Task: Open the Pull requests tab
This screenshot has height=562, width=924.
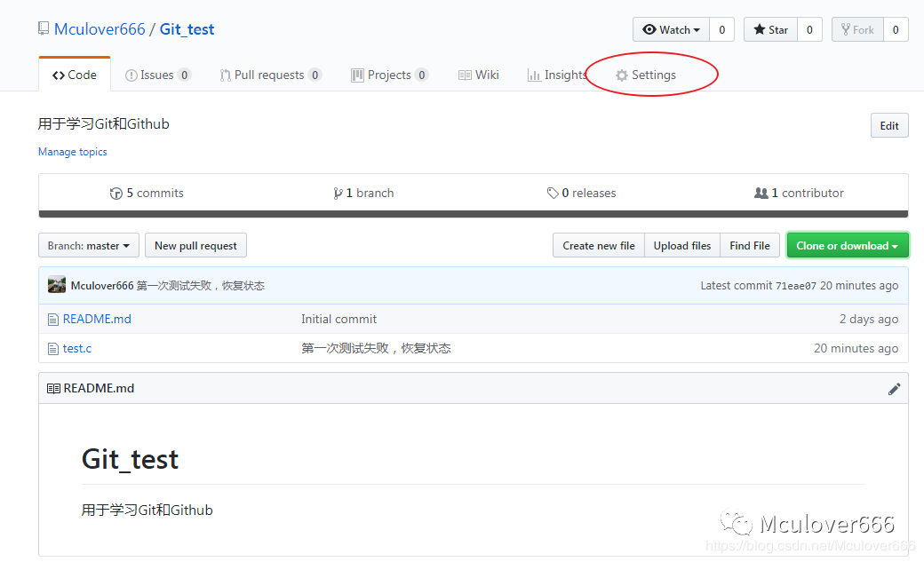Action: point(270,75)
